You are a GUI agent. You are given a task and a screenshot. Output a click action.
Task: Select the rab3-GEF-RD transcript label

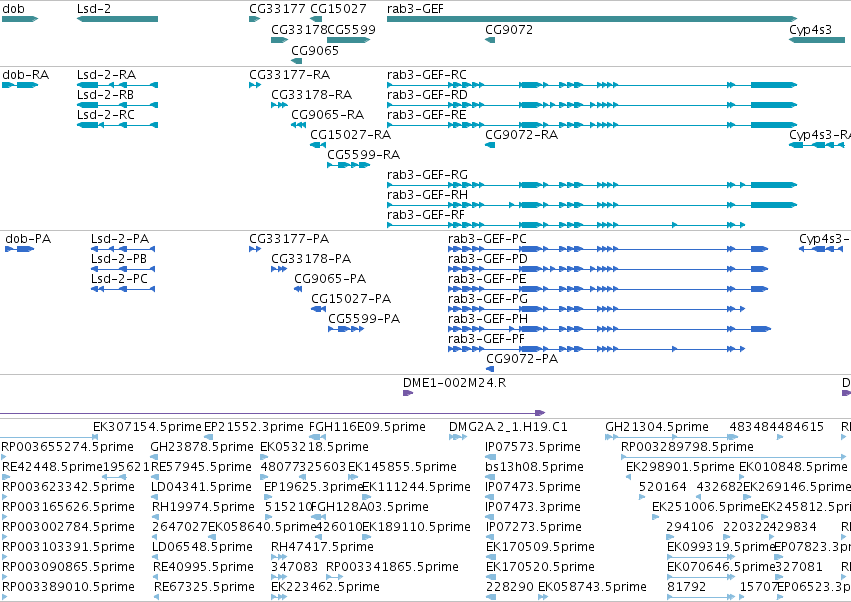tap(427, 94)
